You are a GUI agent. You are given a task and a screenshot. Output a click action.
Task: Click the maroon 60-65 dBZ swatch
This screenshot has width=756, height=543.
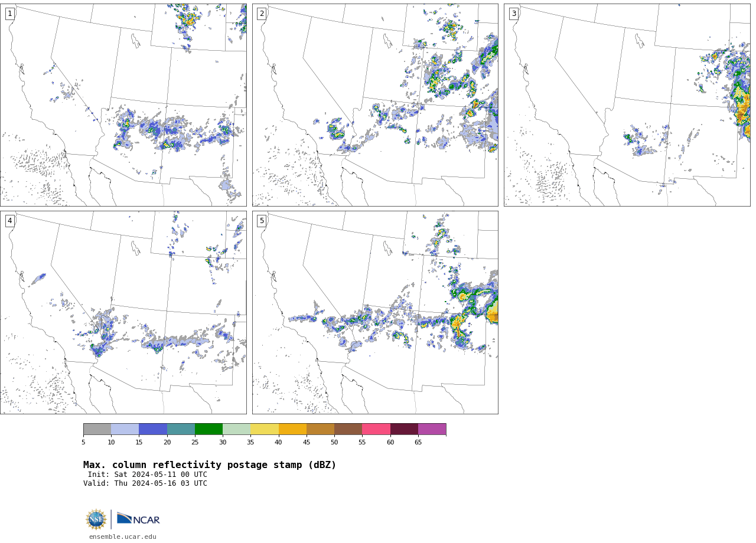click(404, 429)
